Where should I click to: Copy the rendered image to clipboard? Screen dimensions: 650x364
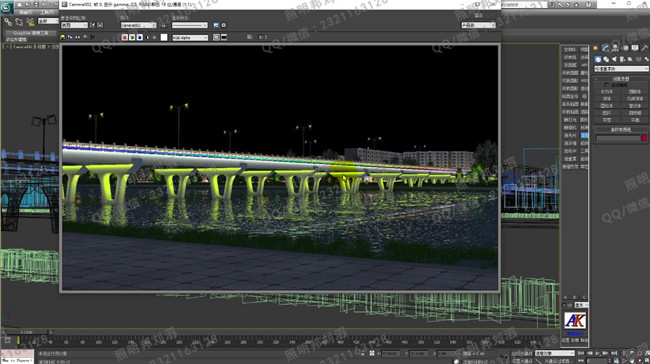coord(70,37)
